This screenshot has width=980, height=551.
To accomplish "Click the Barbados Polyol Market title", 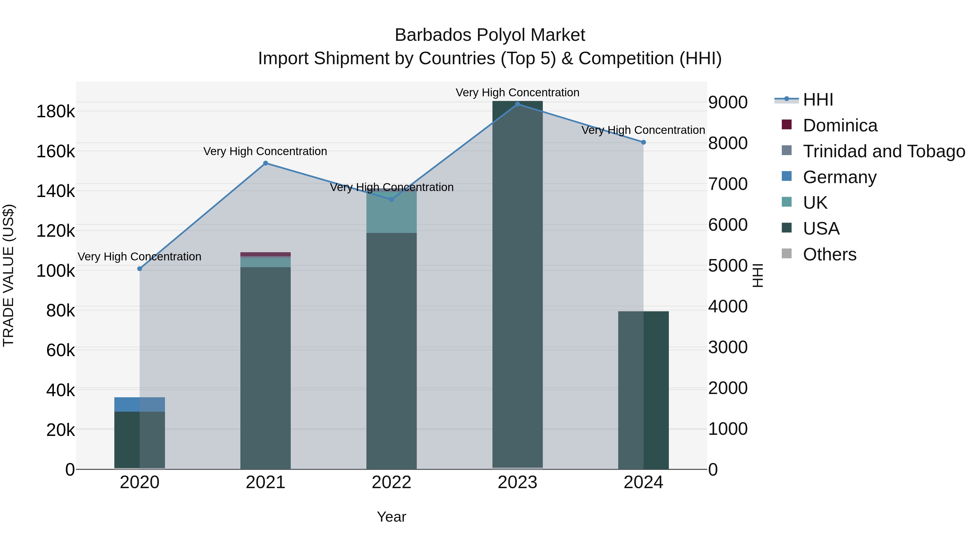I will click(x=490, y=35).
